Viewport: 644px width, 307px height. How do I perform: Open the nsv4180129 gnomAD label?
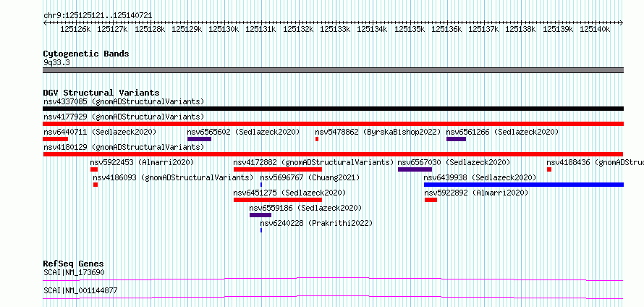pyautogui.click(x=124, y=147)
